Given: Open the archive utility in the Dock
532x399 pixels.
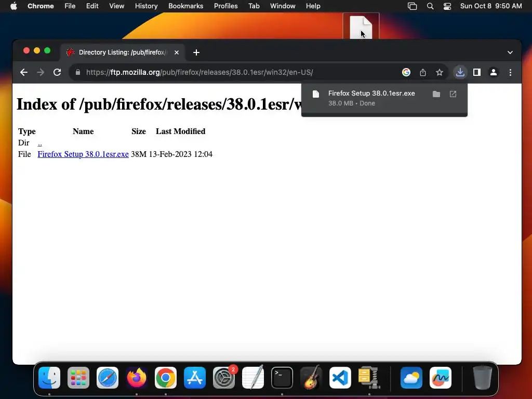Looking at the screenshot, I should 369,378.
